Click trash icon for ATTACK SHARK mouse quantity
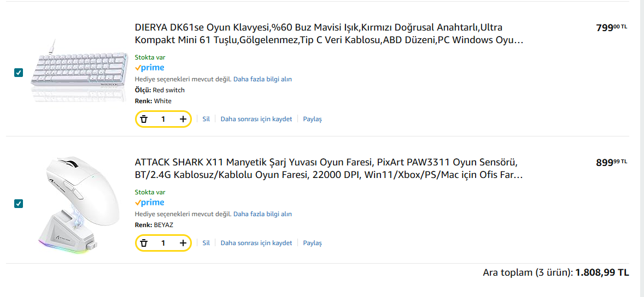Screen dimensions: 644x297 (144, 243)
